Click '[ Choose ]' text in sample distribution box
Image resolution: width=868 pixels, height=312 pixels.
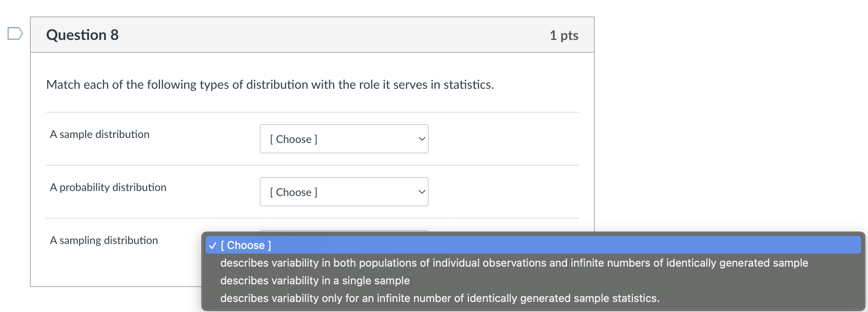(294, 139)
